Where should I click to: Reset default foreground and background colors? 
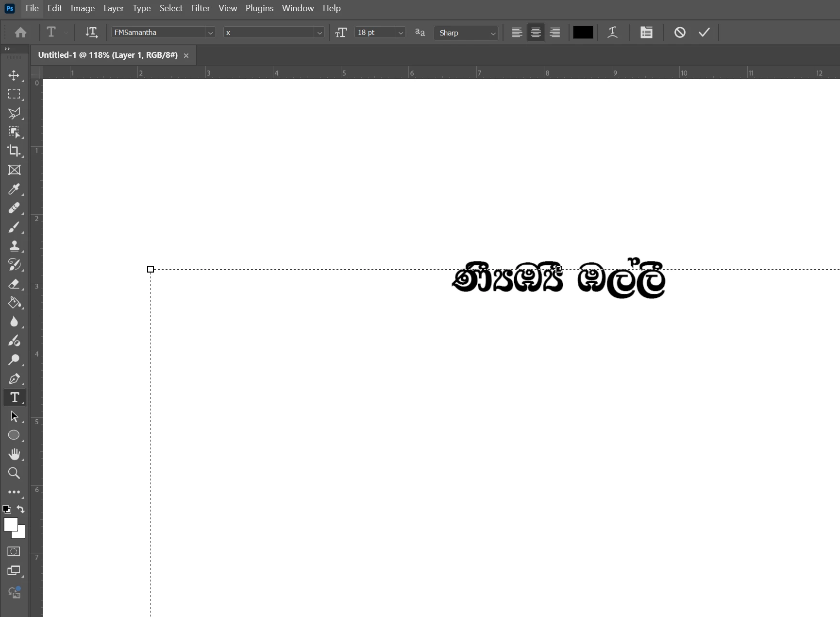click(x=7, y=510)
